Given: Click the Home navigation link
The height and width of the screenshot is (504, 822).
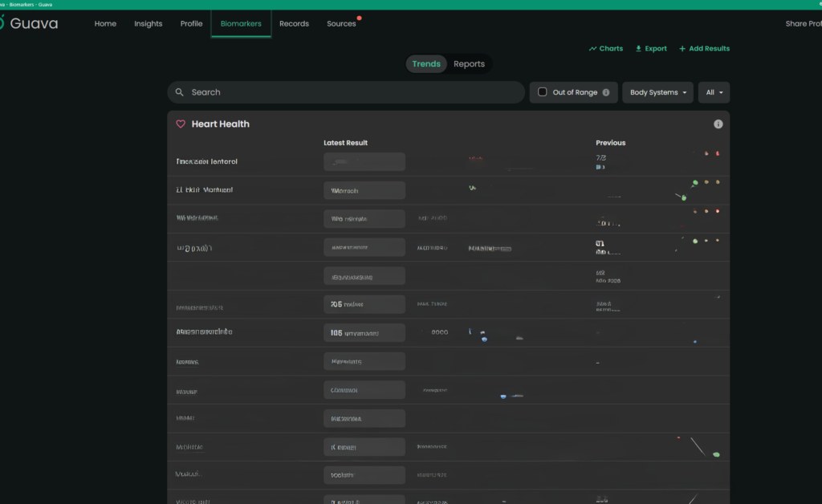Looking at the screenshot, I should click(x=105, y=23).
